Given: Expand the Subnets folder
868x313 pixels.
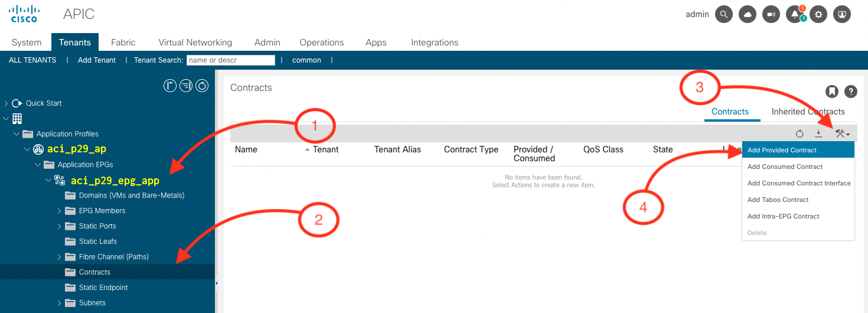Looking at the screenshot, I should (60, 303).
